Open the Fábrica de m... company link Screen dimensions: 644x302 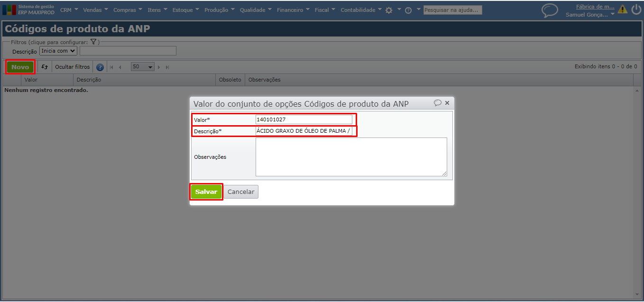tap(595, 7)
